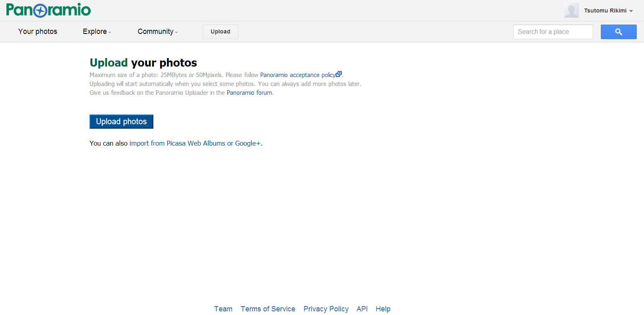Go to Your photos
The image size is (644, 315).
pos(38,31)
